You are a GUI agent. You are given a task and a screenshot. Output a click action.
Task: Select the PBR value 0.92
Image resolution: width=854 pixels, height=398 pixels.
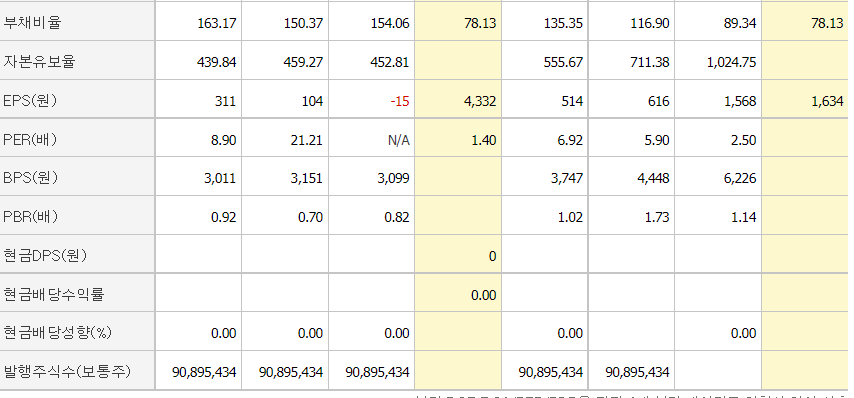pos(223,218)
